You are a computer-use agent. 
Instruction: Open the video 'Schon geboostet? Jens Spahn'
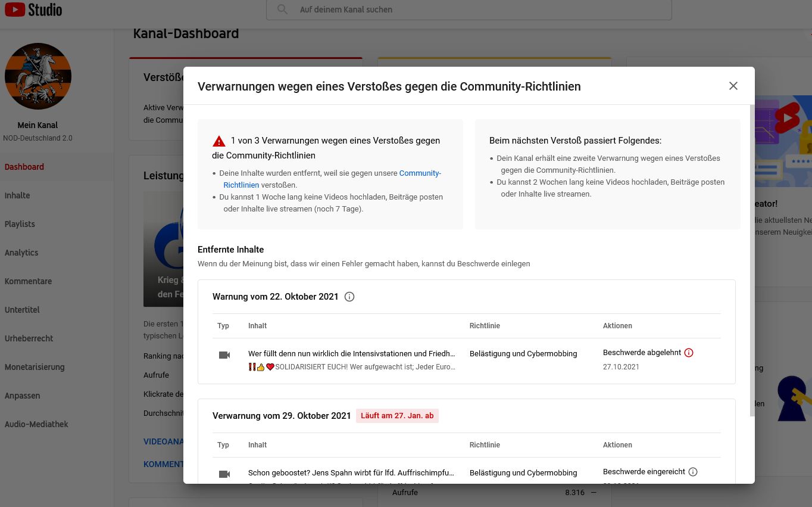(x=351, y=473)
